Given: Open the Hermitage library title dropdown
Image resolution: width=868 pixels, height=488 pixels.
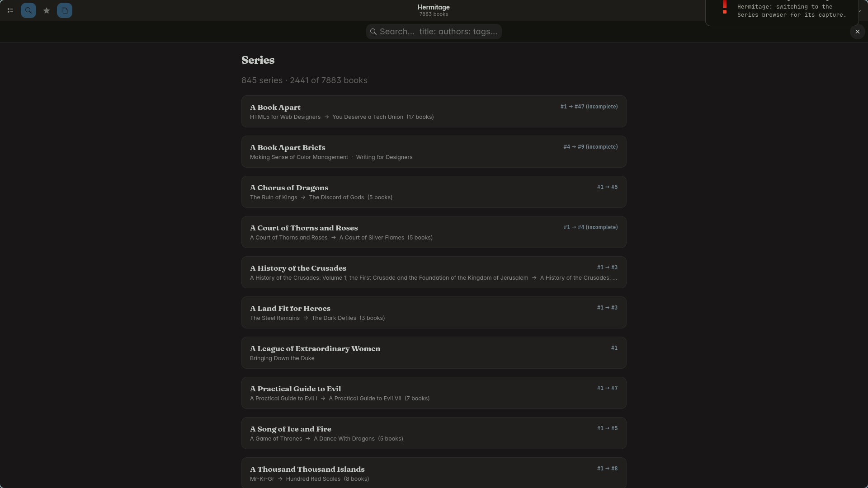Looking at the screenshot, I should pyautogui.click(x=434, y=10).
